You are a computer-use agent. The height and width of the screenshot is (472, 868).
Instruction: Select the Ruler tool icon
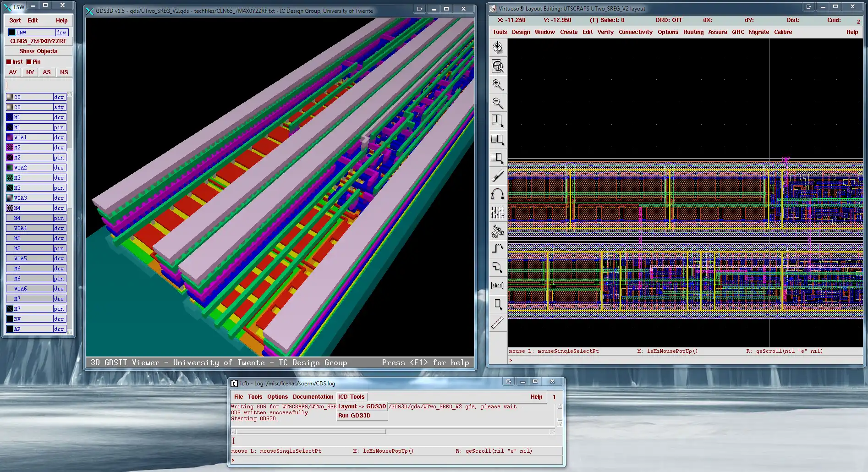[x=497, y=323]
